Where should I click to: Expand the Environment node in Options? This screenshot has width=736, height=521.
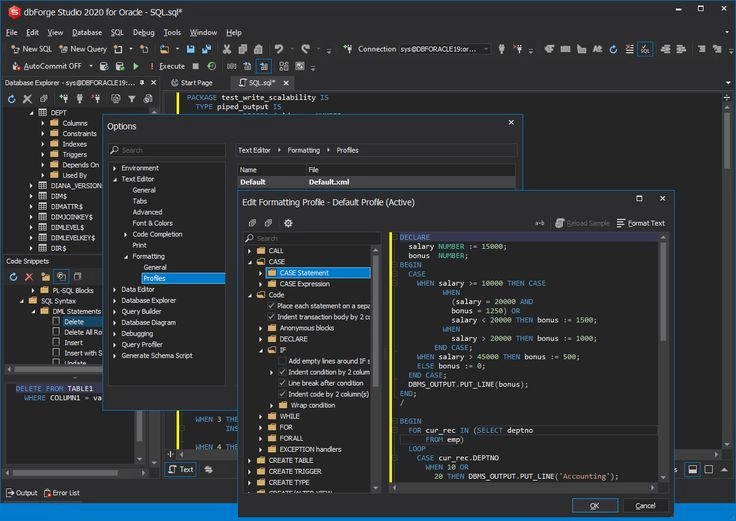coord(115,168)
